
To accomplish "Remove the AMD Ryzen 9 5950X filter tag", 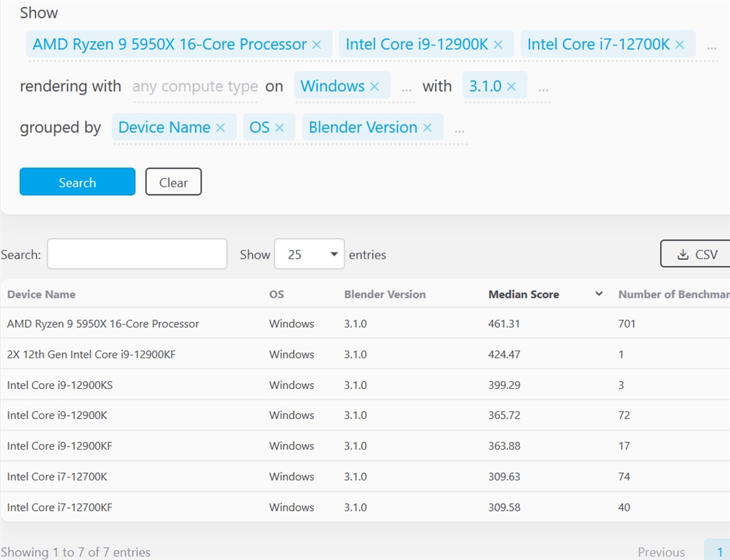I will pyautogui.click(x=317, y=45).
